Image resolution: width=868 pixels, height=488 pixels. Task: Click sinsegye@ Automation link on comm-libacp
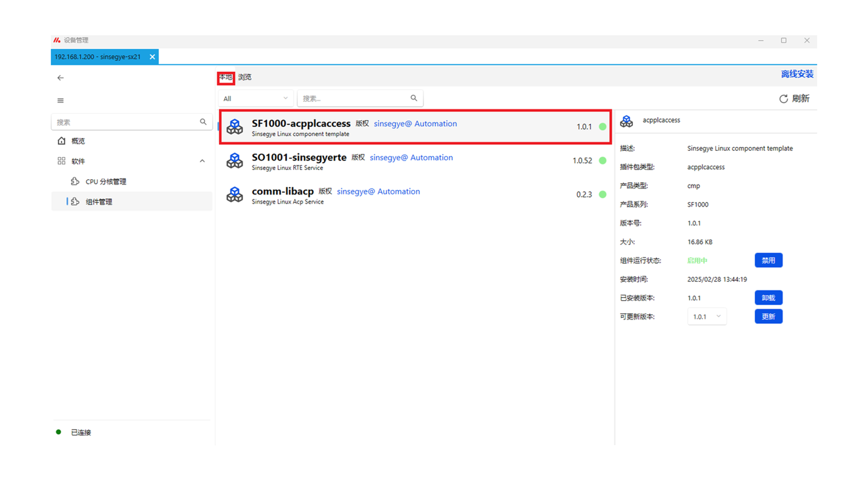click(378, 191)
